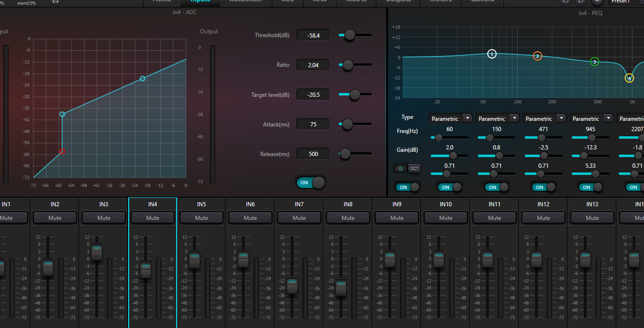This screenshot has height=328, width=644.
Task: Select Q bandwidth mode button
Action: point(401,169)
